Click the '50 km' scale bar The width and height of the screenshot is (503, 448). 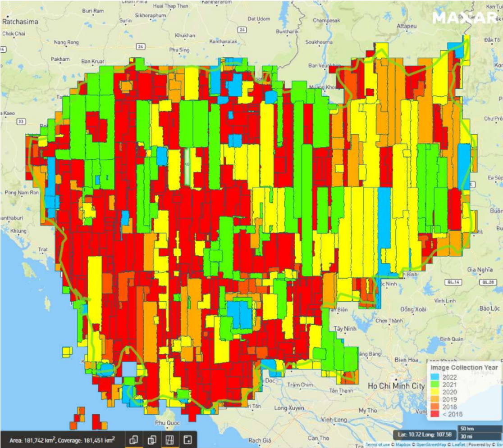click(479, 429)
